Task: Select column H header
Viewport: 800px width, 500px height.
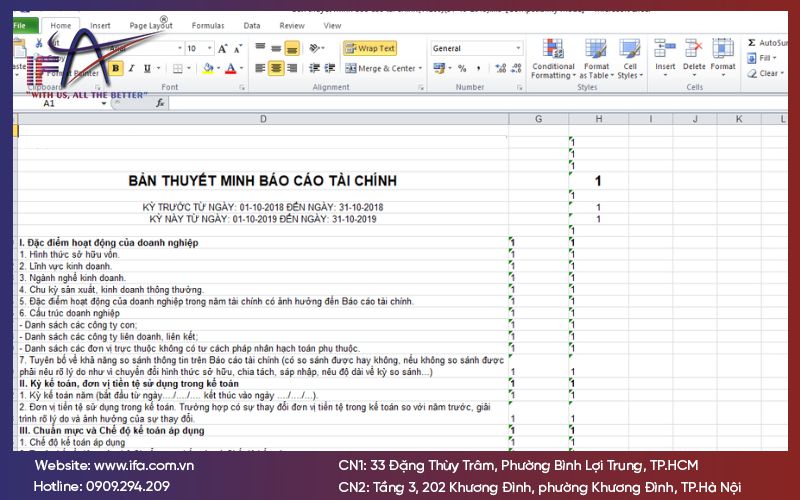Action: pos(598,119)
